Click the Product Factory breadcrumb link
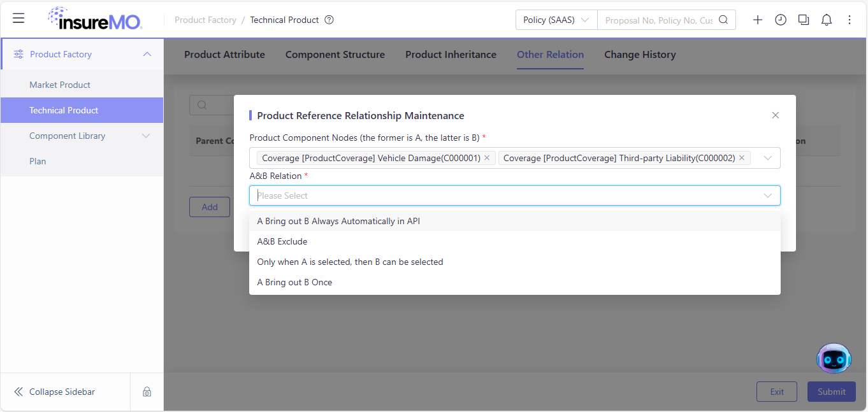 click(205, 20)
